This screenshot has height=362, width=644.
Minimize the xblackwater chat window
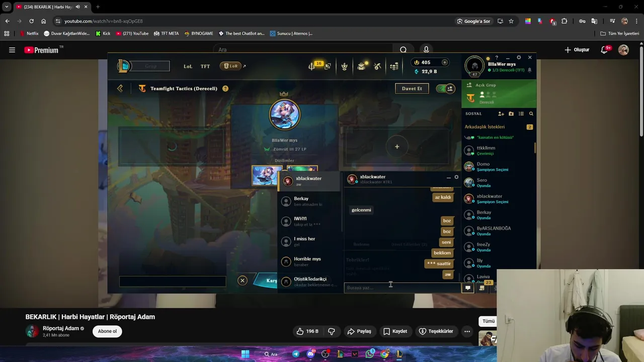(448, 177)
